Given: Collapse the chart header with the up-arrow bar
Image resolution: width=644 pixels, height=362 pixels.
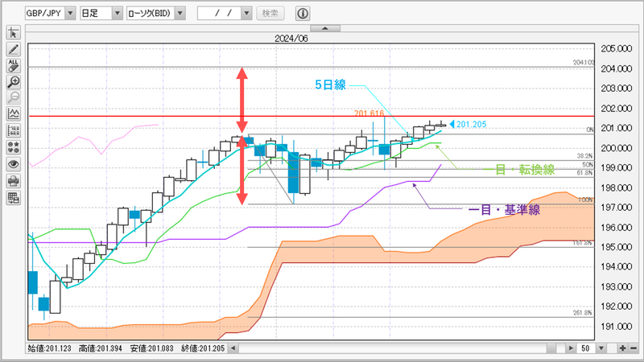Looking at the screenshot, I should point(325,28).
